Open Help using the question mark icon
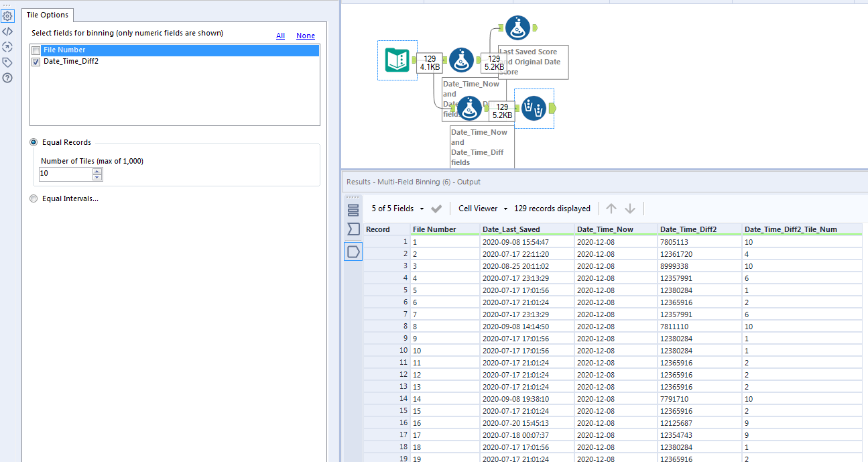The height and width of the screenshot is (462, 868). (7, 78)
